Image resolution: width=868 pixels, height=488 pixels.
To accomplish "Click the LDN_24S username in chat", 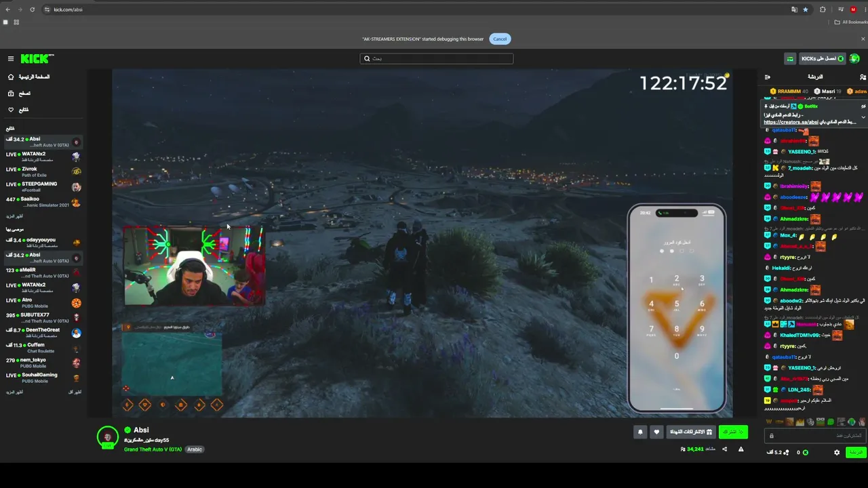I will point(799,390).
